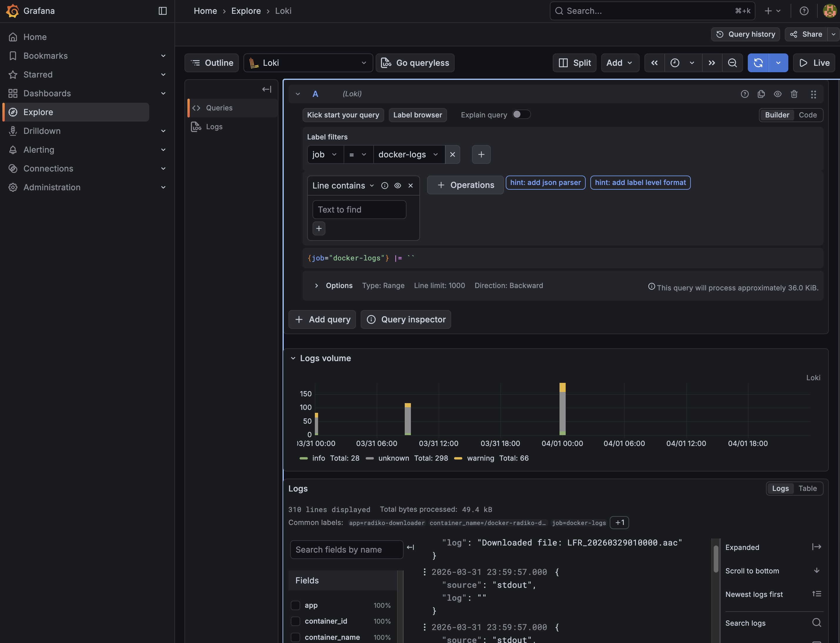Click Add query button
This screenshot has width=840, height=643.
[x=322, y=319]
